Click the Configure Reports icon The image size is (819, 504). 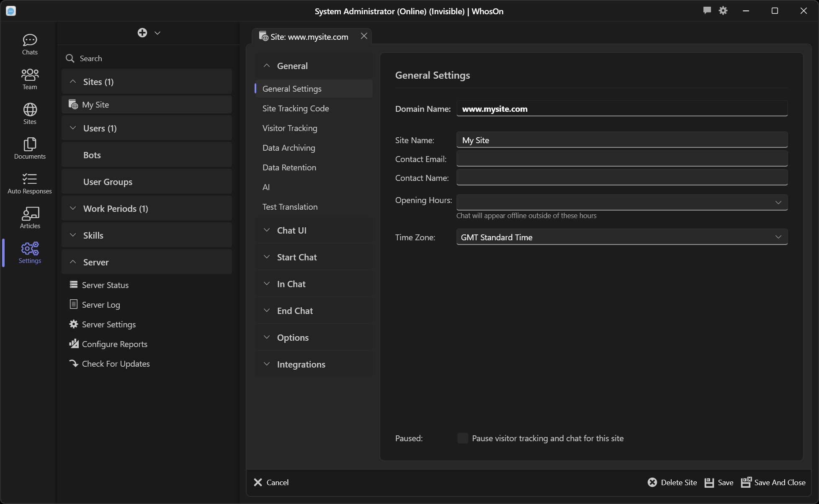tap(73, 344)
